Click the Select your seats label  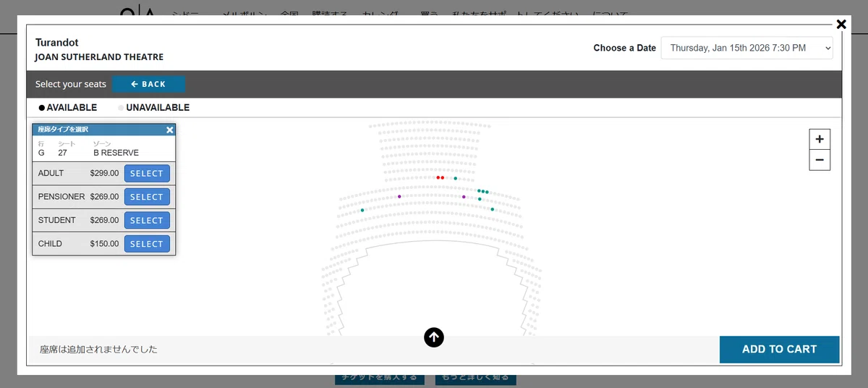[x=71, y=84]
